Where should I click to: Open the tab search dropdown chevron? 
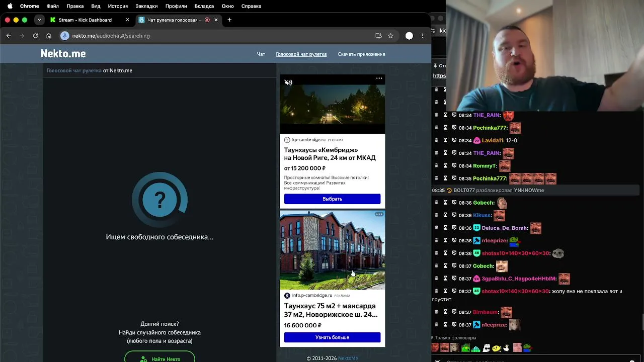point(39,20)
